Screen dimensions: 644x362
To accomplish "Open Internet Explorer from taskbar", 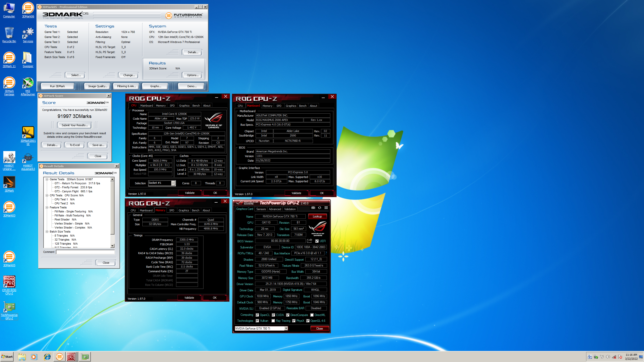I will 47,357.
